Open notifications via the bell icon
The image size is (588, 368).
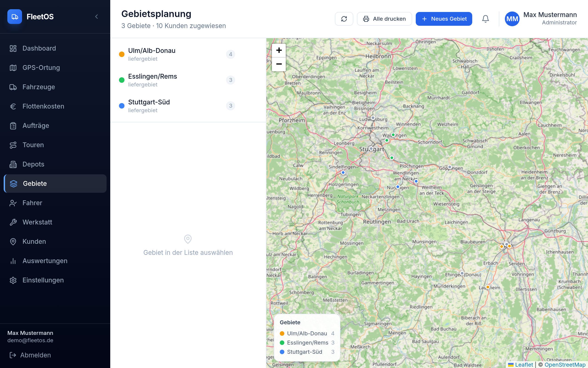tap(485, 19)
